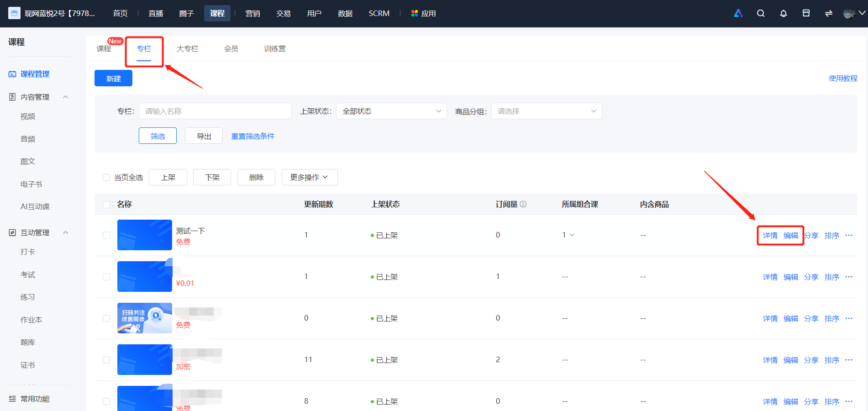The image size is (868, 411).
Task: Check the 当页全选 checkbox
Action: (106, 177)
